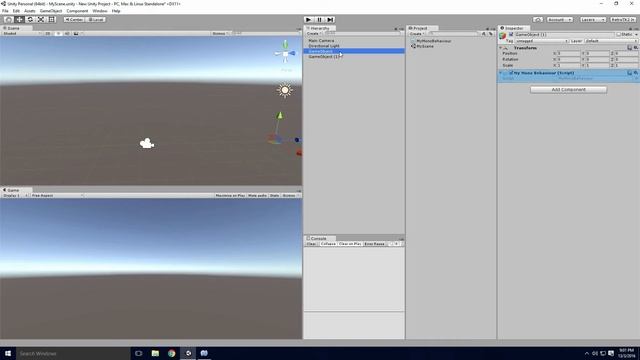Screen dimensions: 640x360
Task: Collapse My Mono Behaviour component foldout
Action: (x=500, y=73)
